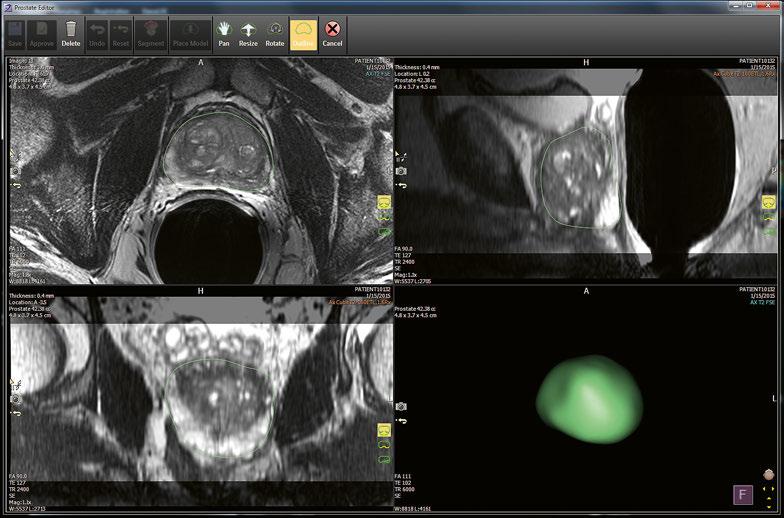This screenshot has width=784, height=518.
Task: Toggle the green contour mode in coronal view
Action: [384, 459]
